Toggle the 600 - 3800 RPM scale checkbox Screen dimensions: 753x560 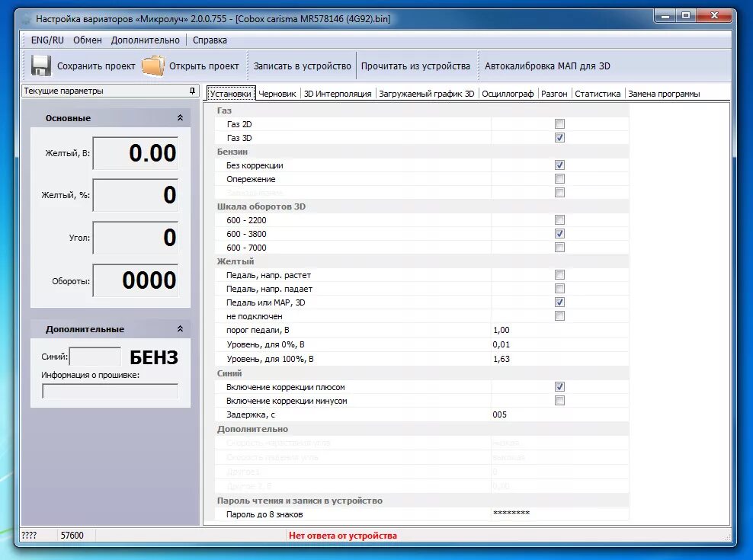[559, 234]
